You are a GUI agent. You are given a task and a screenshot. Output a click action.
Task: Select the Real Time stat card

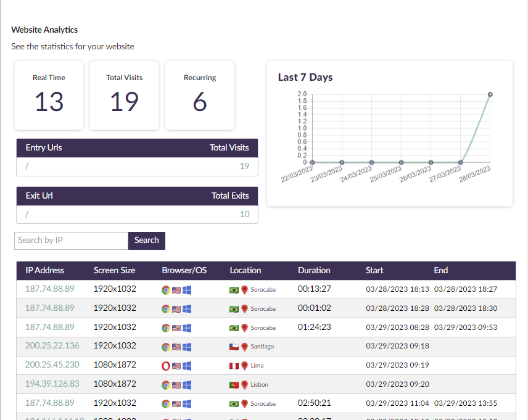pyautogui.click(x=49, y=95)
